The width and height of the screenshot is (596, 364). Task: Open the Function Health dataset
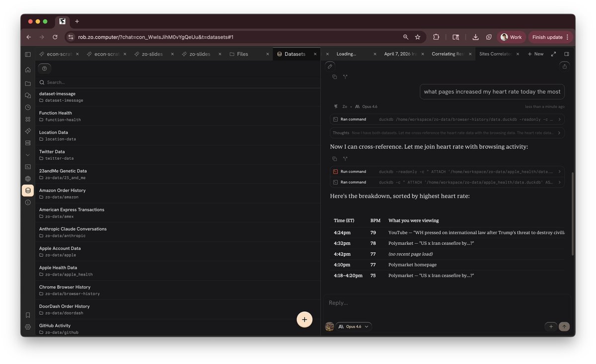(x=178, y=116)
